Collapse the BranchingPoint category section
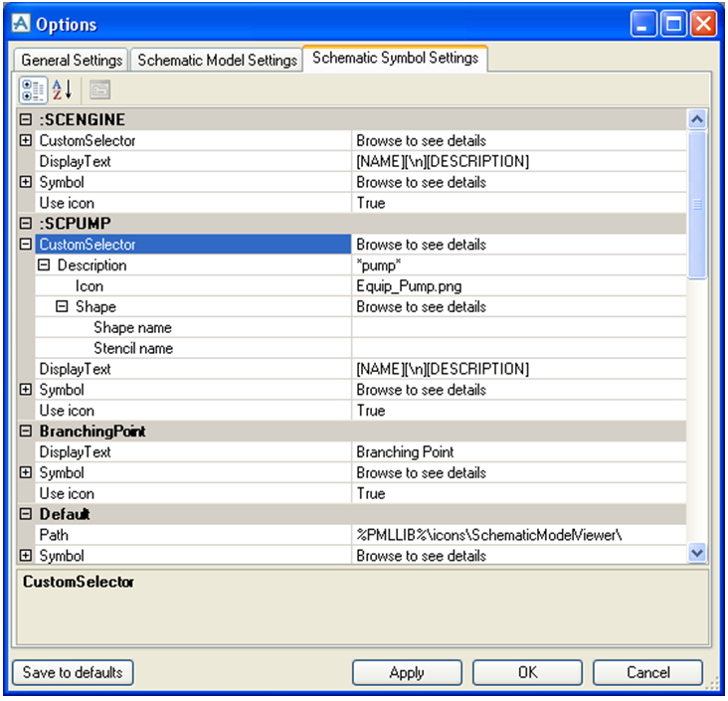The image size is (728, 701). (x=26, y=432)
